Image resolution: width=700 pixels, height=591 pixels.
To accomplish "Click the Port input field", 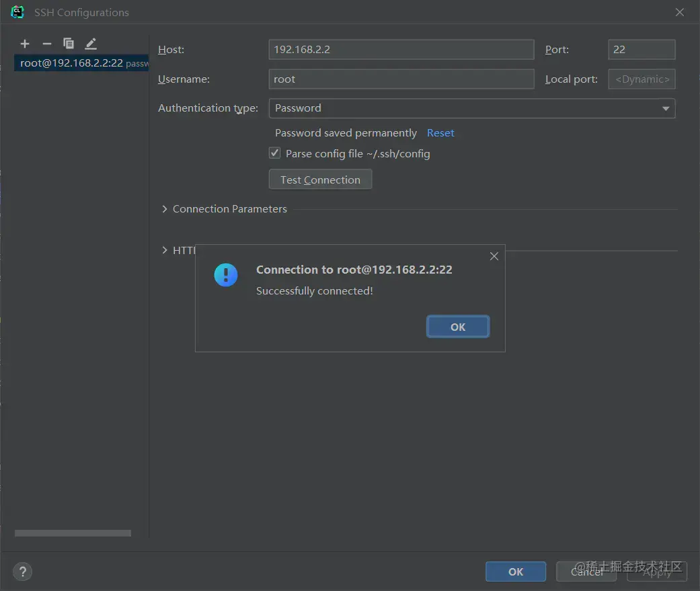I will pos(641,50).
